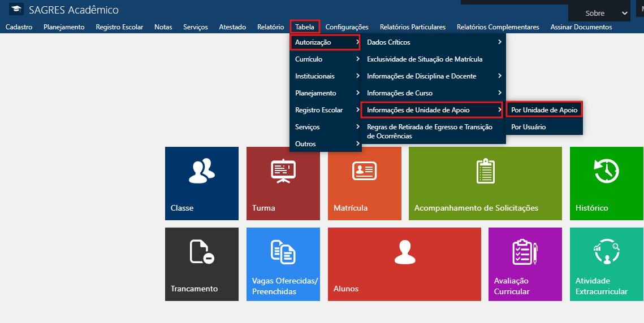
Task: Click the Matrícula ID card icon
Action: tap(364, 171)
